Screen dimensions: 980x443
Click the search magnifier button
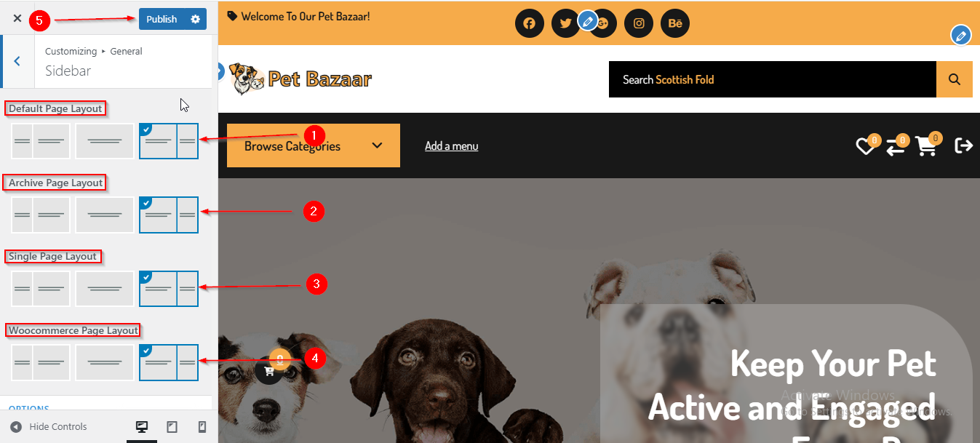tap(955, 79)
